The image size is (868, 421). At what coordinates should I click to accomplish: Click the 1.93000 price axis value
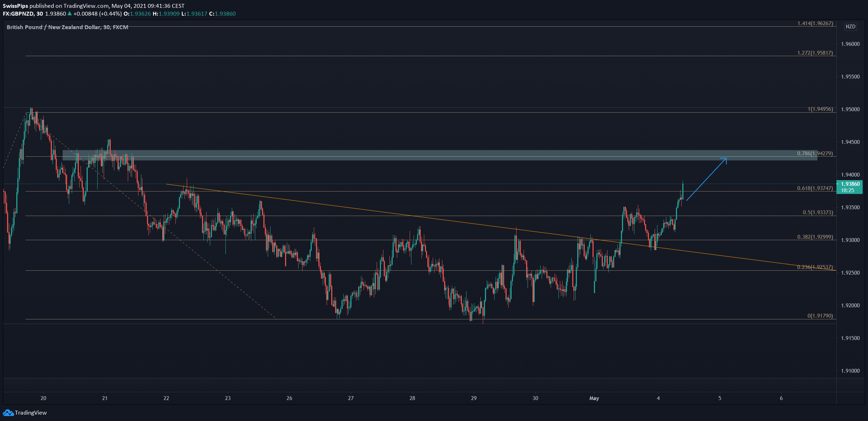[850, 240]
